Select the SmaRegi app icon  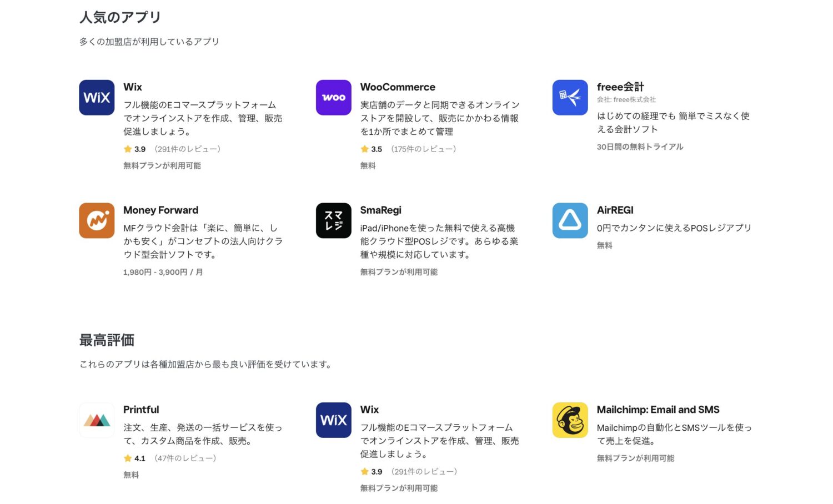[x=333, y=220]
